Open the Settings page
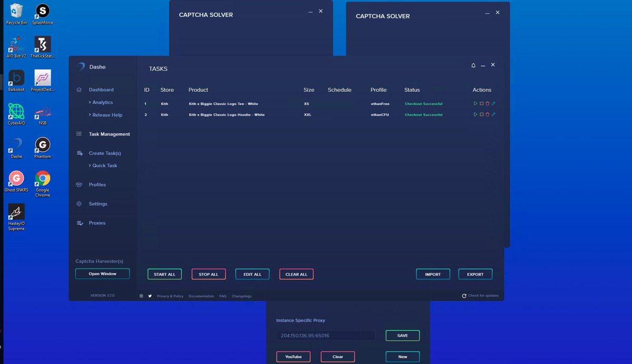632x364 pixels. [98, 204]
